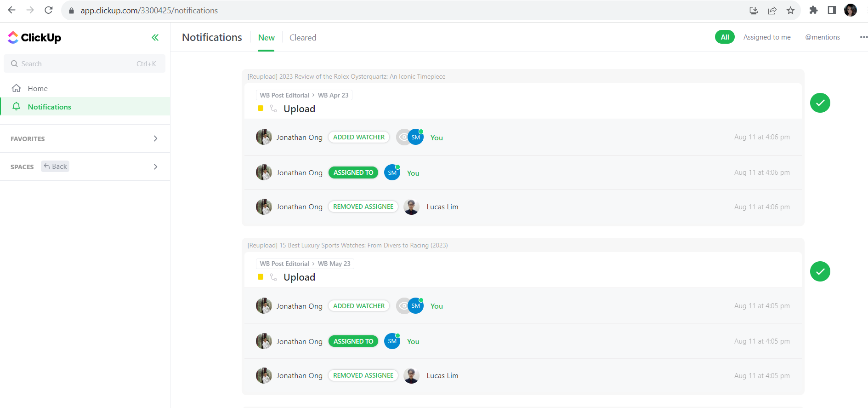Viewport: 868px width, 408px height.
Task: Click the subtask icon beside first Upload
Action: coord(273,109)
